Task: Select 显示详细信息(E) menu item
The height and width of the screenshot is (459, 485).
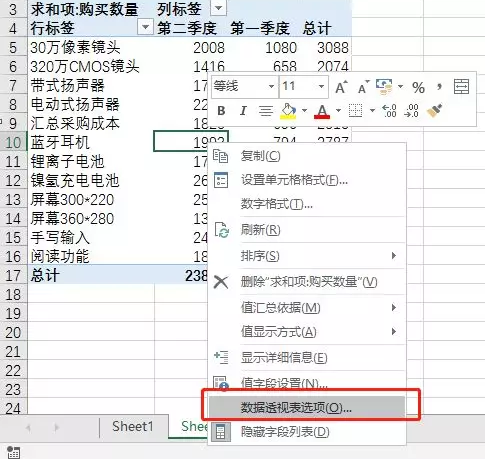Action: (307, 358)
